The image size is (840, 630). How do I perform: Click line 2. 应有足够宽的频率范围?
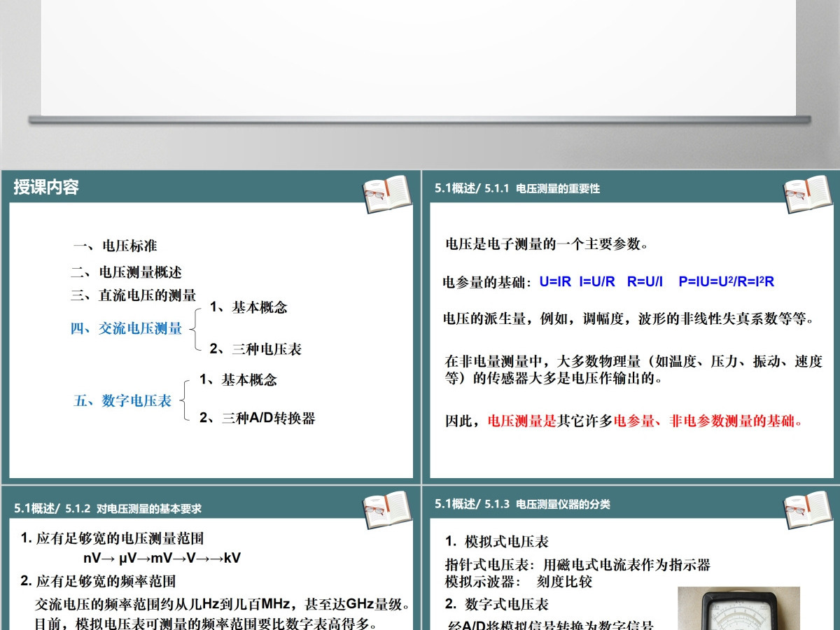[98, 581]
